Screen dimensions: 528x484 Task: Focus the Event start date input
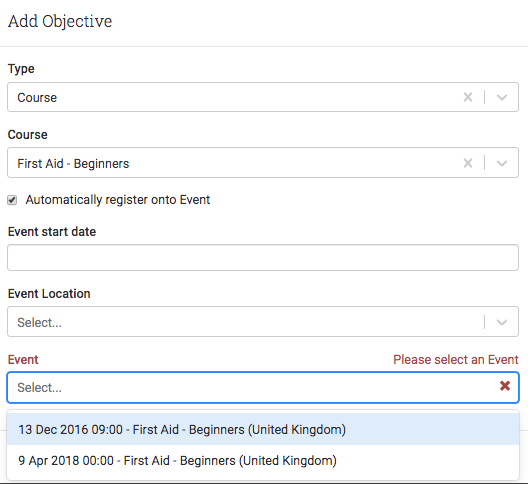[263, 258]
